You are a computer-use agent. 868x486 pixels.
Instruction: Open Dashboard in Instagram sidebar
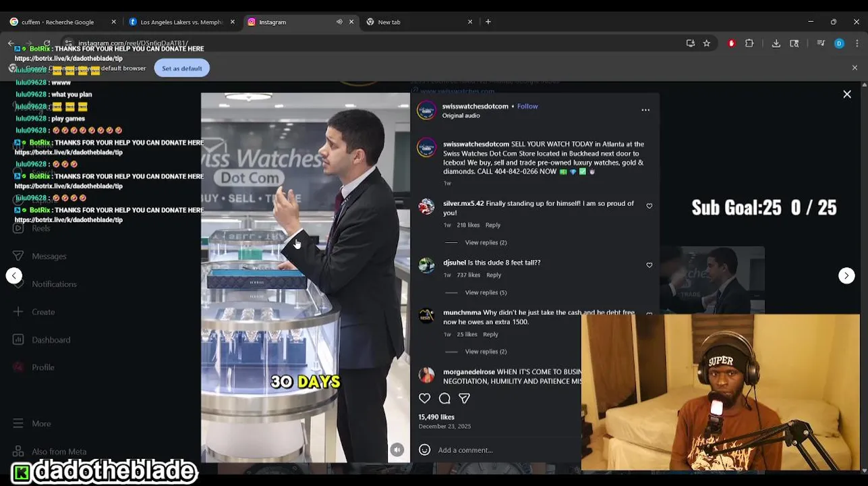[41, 340]
